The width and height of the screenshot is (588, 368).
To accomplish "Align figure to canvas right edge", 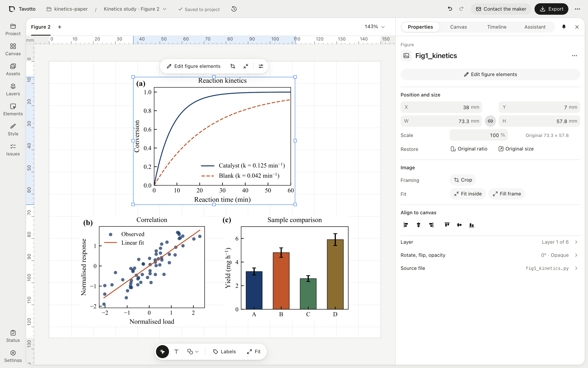I will 431,225.
